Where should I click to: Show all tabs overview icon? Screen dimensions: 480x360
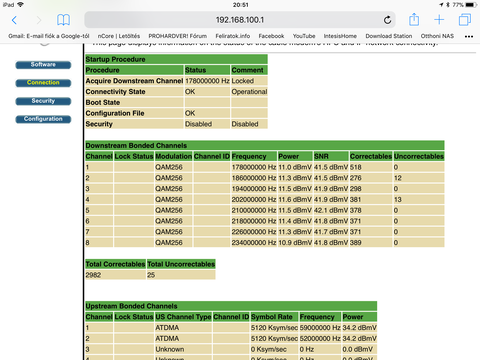[465, 20]
